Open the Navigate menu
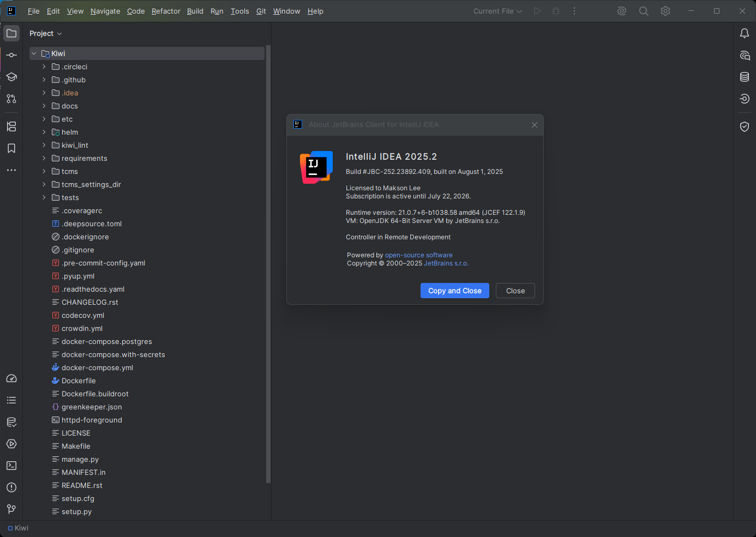Screen dimensions: 756x537 click(x=105, y=11)
